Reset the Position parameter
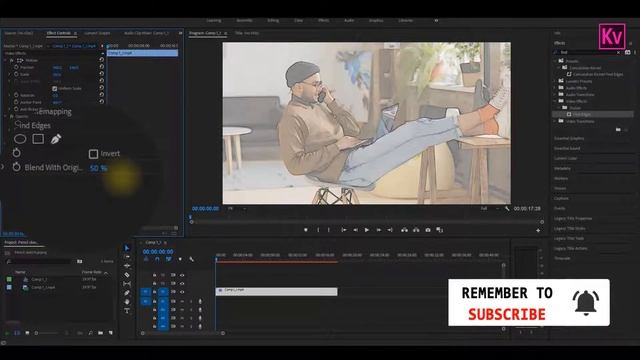The width and height of the screenshot is (640, 360). click(x=102, y=67)
